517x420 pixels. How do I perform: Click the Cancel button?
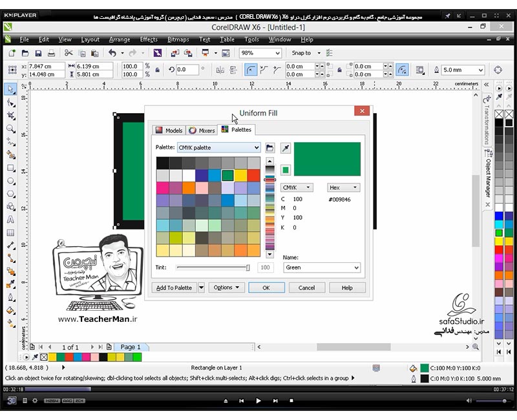[x=306, y=288]
